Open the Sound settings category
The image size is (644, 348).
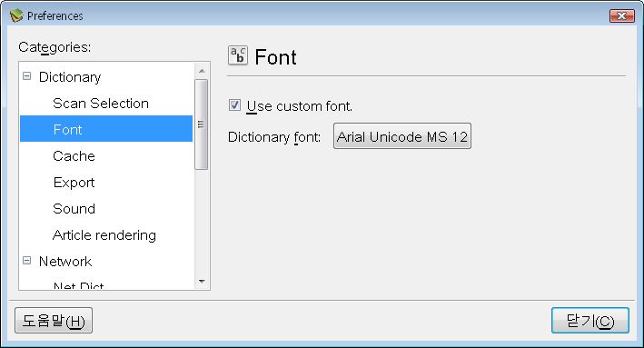pos(74,208)
